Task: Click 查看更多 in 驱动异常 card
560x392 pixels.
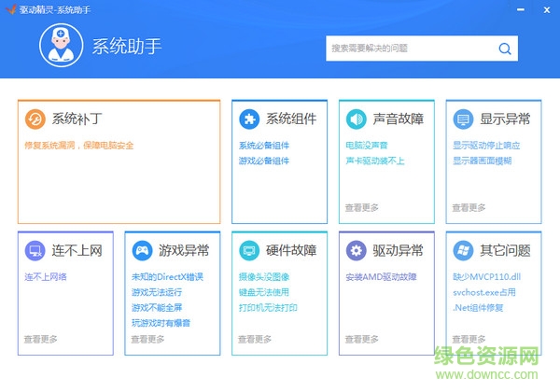Action: click(362, 339)
